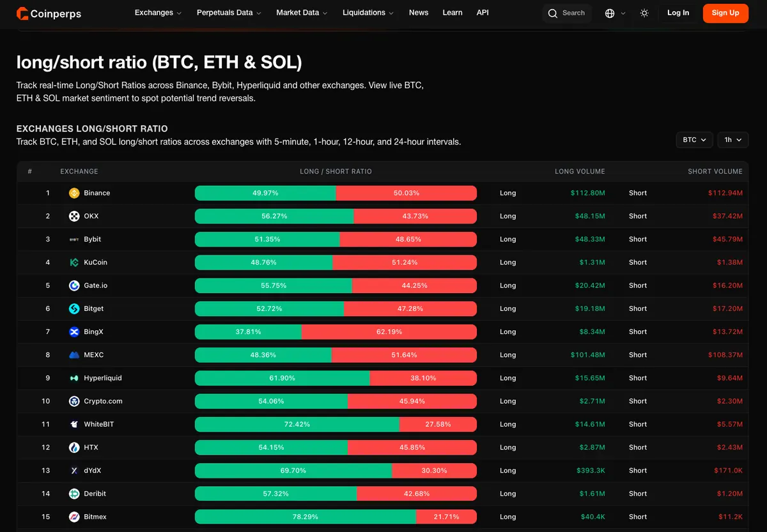Click Bybit short volume $45.79M

pos(727,239)
